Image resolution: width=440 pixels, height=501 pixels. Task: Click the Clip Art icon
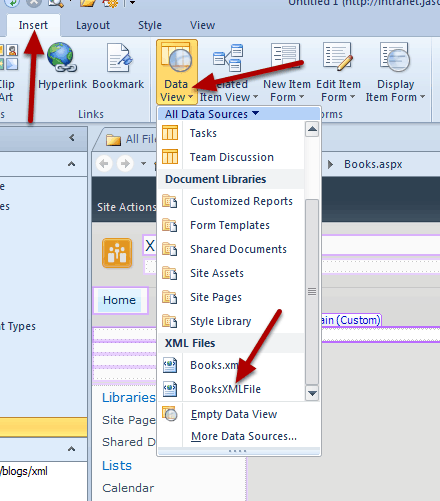9,57
